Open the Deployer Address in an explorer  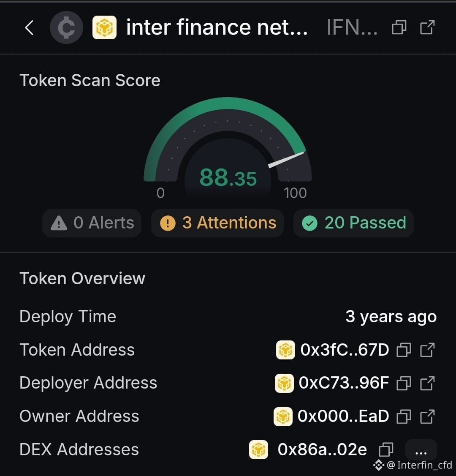point(427,383)
